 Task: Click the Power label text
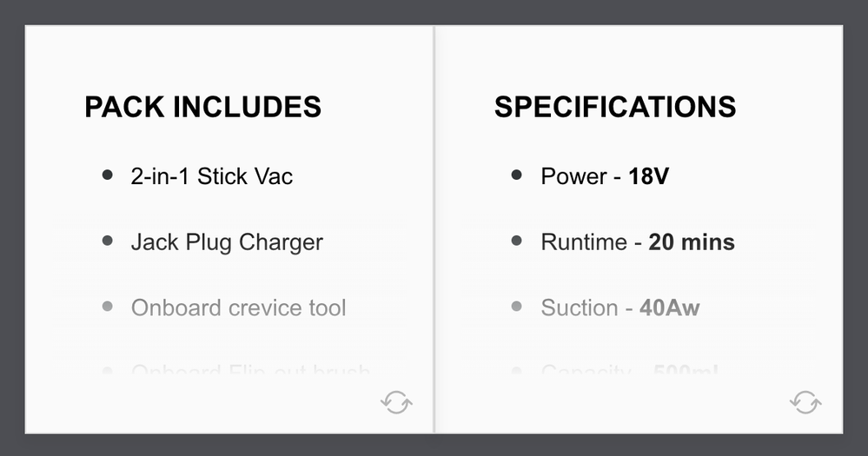click(x=573, y=176)
